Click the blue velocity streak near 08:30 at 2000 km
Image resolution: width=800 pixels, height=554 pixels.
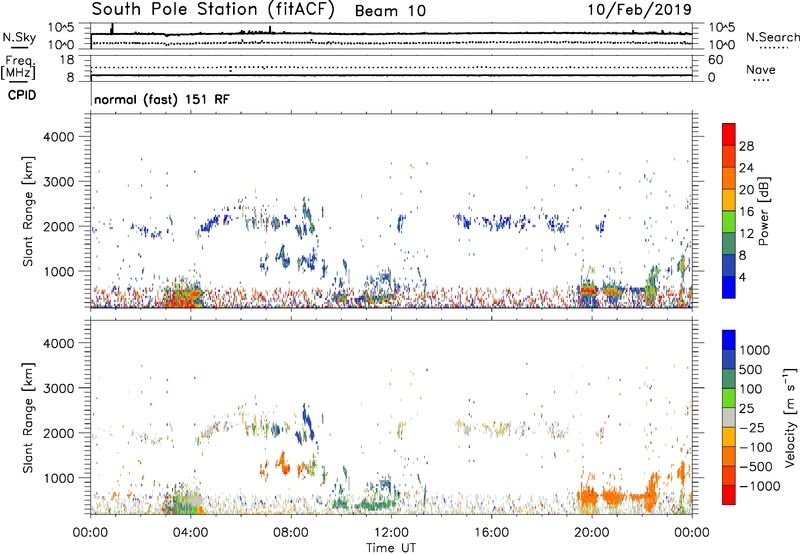click(306, 423)
